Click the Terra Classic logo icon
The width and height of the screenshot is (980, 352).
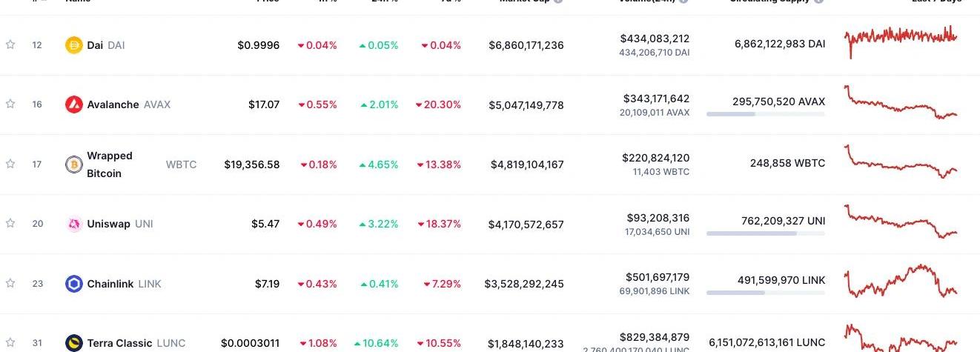pos(74,343)
